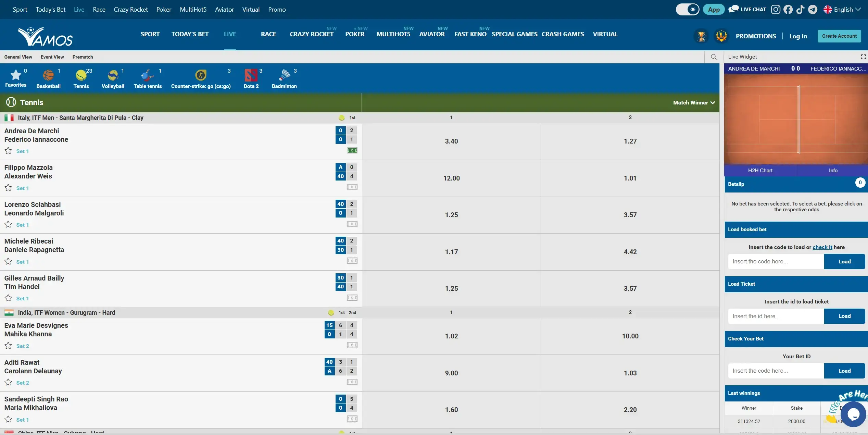Toggle the dark mode switch
Viewport: 868px width, 435px height.
click(x=687, y=9)
